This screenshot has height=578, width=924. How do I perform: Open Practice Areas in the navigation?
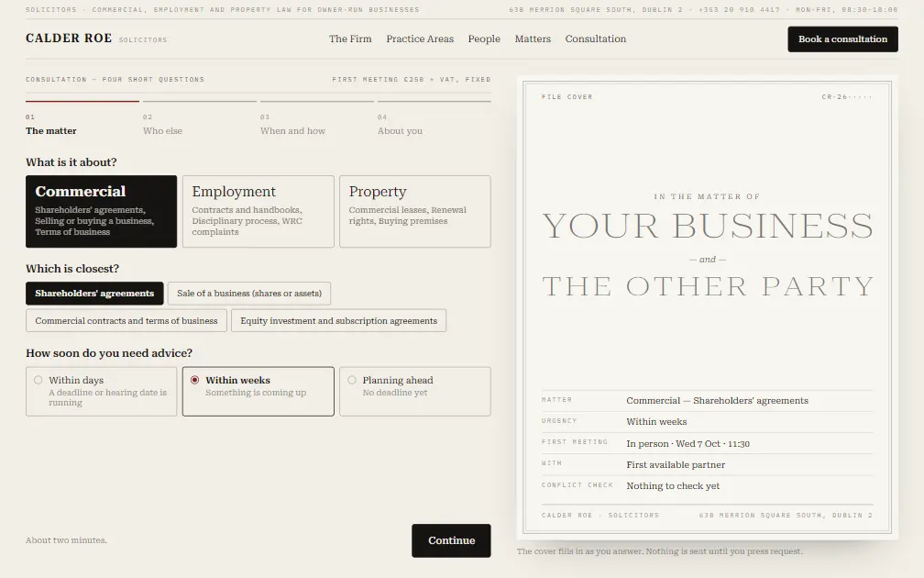420,39
